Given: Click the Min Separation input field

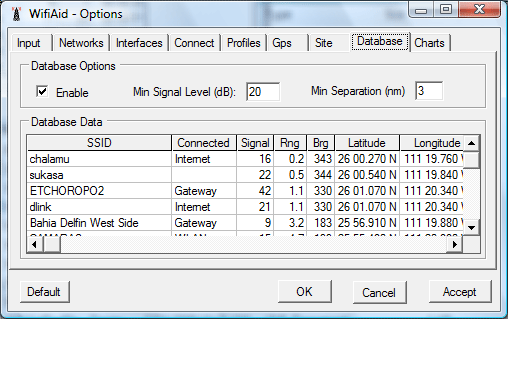Looking at the screenshot, I should (x=429, y=91).
